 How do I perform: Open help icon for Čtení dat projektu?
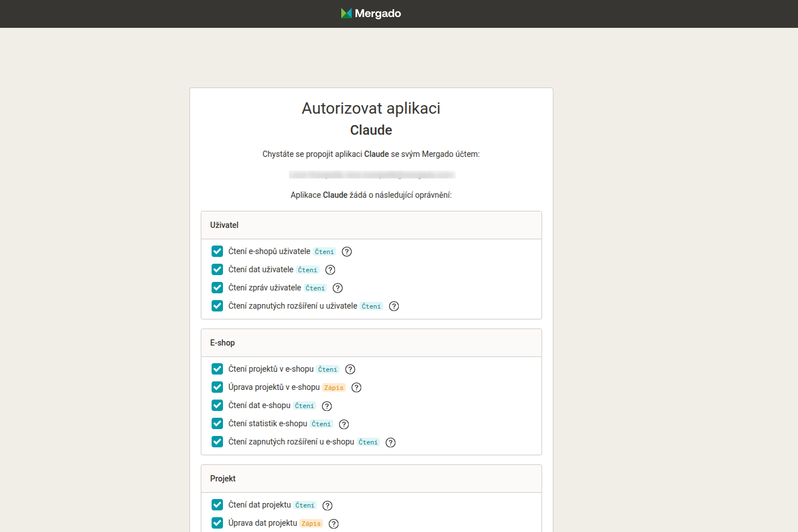328,505
